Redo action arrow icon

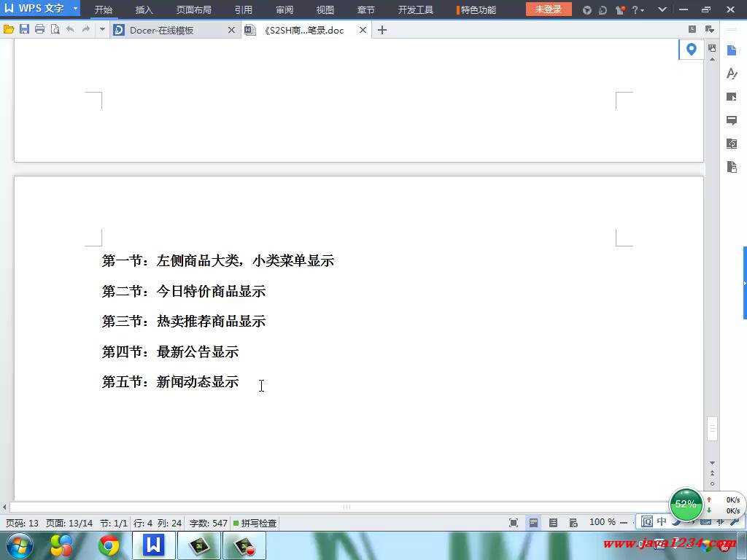coord(86,29)
